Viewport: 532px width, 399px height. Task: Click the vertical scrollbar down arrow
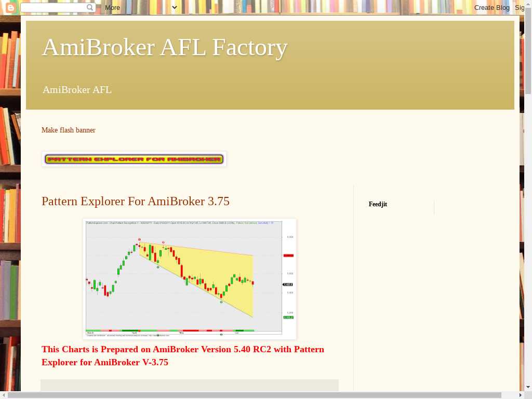coord(528,387)
